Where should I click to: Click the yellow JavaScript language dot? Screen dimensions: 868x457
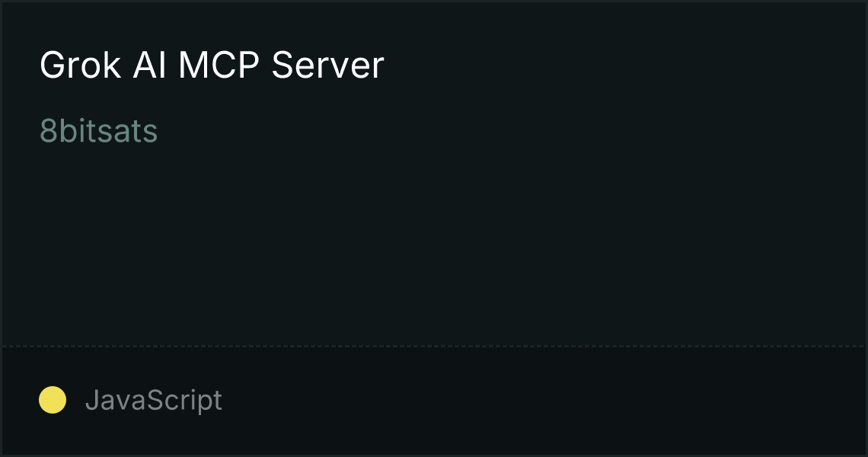point(53,400)
